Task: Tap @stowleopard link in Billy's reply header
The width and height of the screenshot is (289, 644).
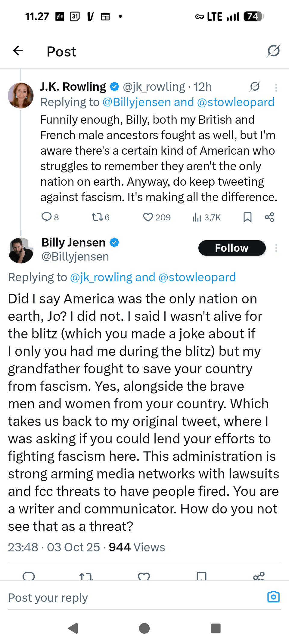Action: click(x=197, y=277)
